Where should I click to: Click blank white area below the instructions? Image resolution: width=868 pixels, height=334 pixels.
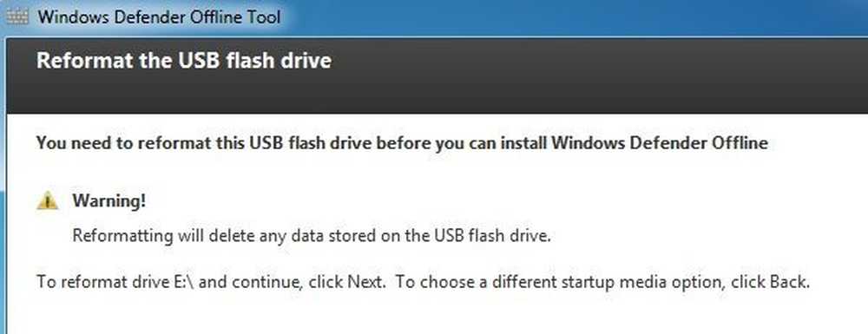point(431,315)
